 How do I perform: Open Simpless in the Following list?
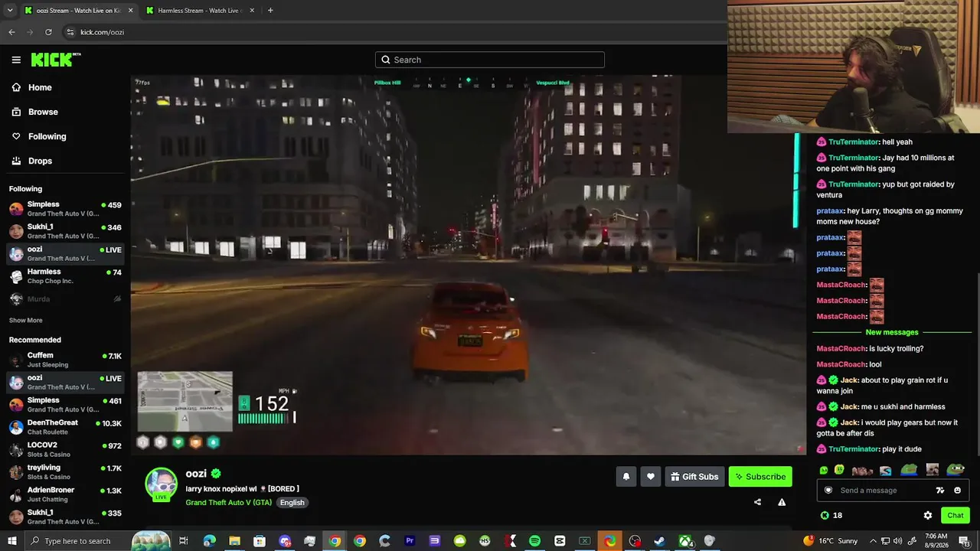pos(65,209)
